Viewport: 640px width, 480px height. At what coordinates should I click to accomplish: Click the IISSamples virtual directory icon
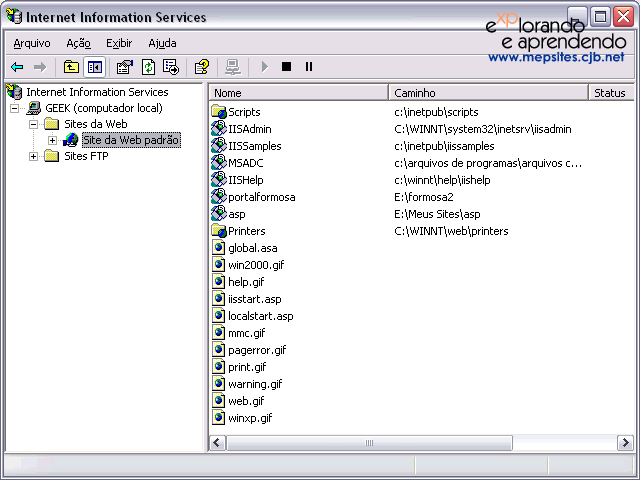point(219,146)
